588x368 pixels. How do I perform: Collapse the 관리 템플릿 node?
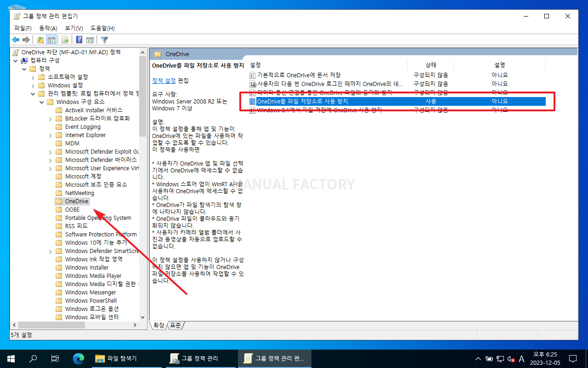(33, 93)
